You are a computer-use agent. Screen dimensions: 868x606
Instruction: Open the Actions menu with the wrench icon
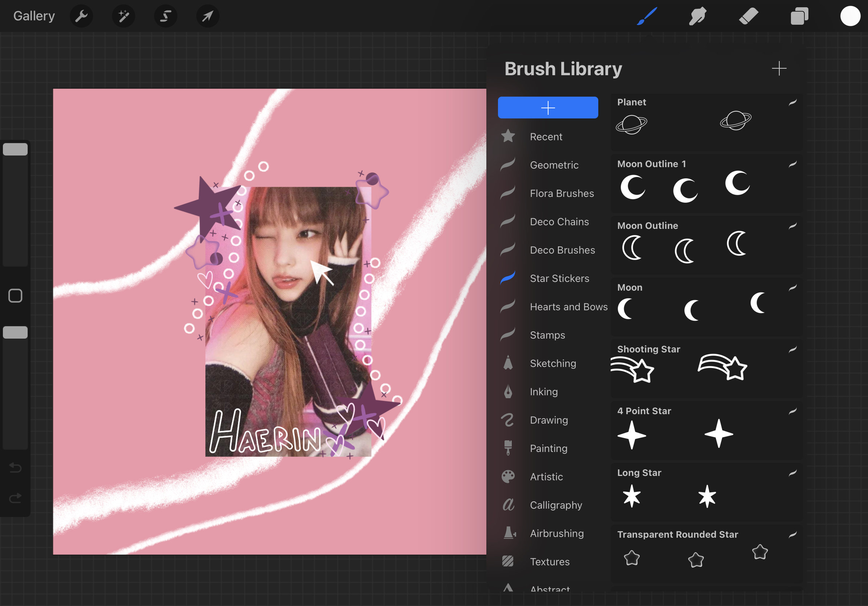pyautogui.click(x=81, y=16)
